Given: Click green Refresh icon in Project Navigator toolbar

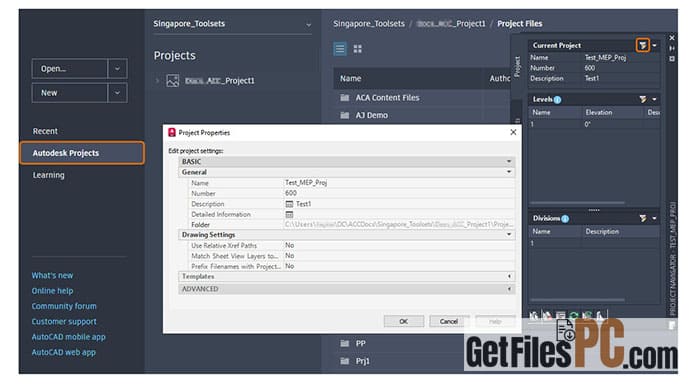Looking at the screenshot, I should point(574,316).
